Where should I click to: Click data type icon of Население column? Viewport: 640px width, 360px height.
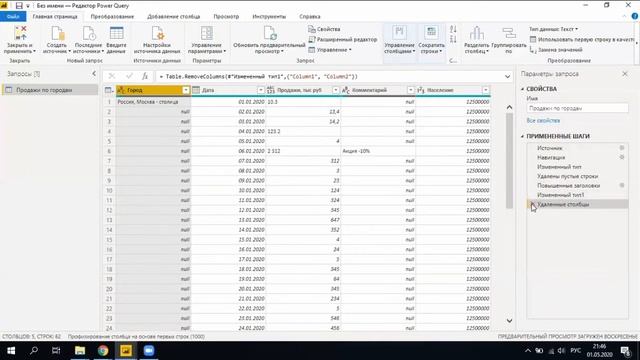point(421,90)
